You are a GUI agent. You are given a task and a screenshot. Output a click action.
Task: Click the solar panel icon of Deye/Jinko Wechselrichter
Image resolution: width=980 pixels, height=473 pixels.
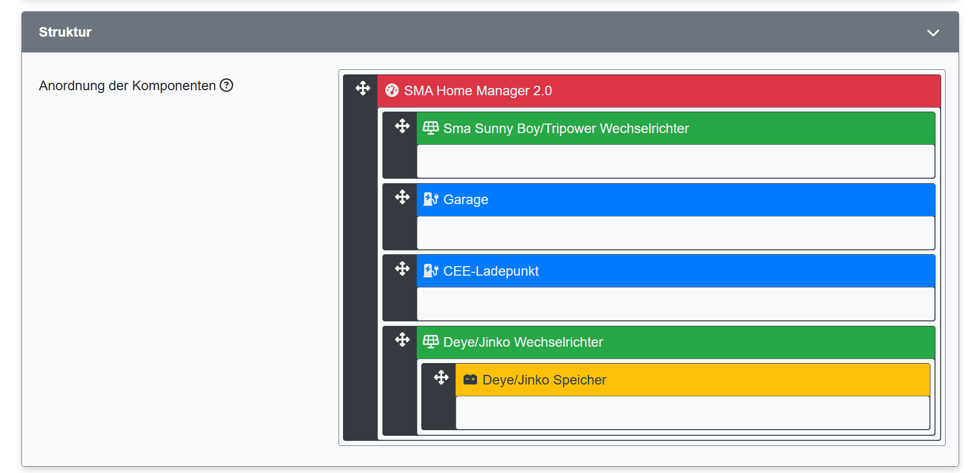click(431, 342)
